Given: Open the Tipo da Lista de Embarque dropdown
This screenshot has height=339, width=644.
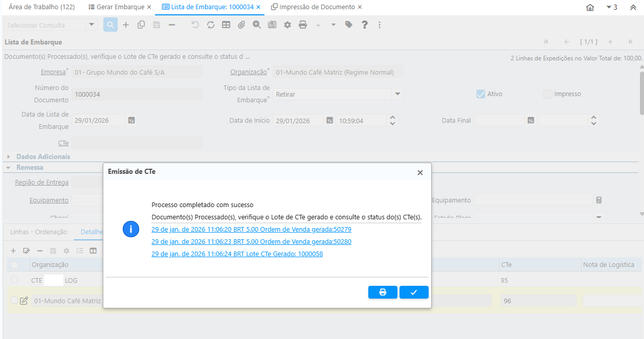Looking at the screenshot, I should [397, 94].
